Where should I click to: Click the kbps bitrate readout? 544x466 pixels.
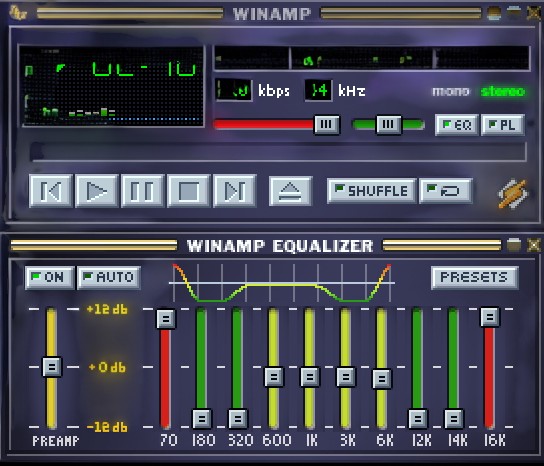click(x=234, y=90)
